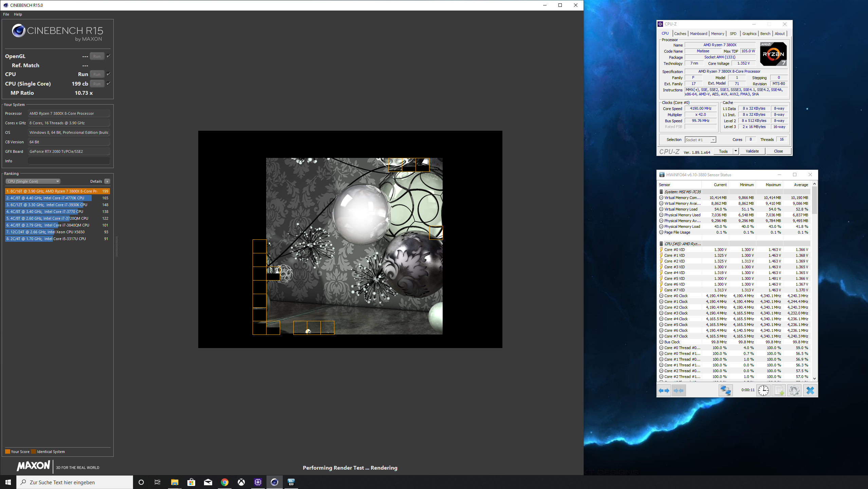Viewport: 868px width, 489px height.
Task: Switch to the Mainboard tab in CPU-Z
Action: (698, 34)
